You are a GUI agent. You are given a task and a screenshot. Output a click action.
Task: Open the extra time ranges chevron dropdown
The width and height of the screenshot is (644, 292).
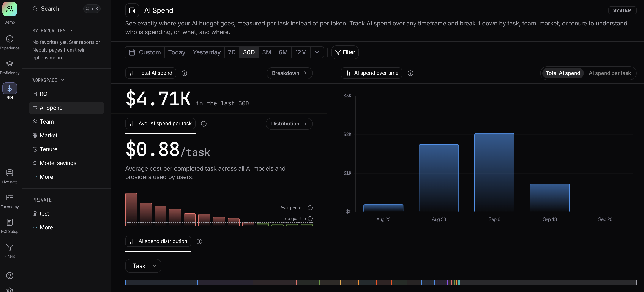click(x=317, y=52)
